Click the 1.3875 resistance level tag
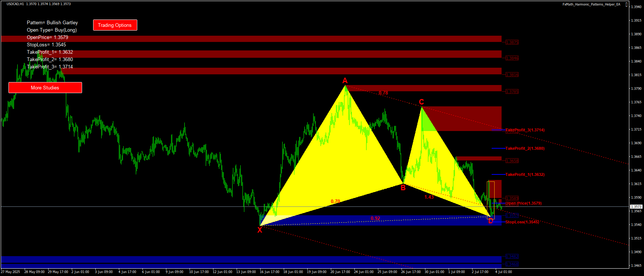This screenshot has width=644, height=276. coord(512,42)
